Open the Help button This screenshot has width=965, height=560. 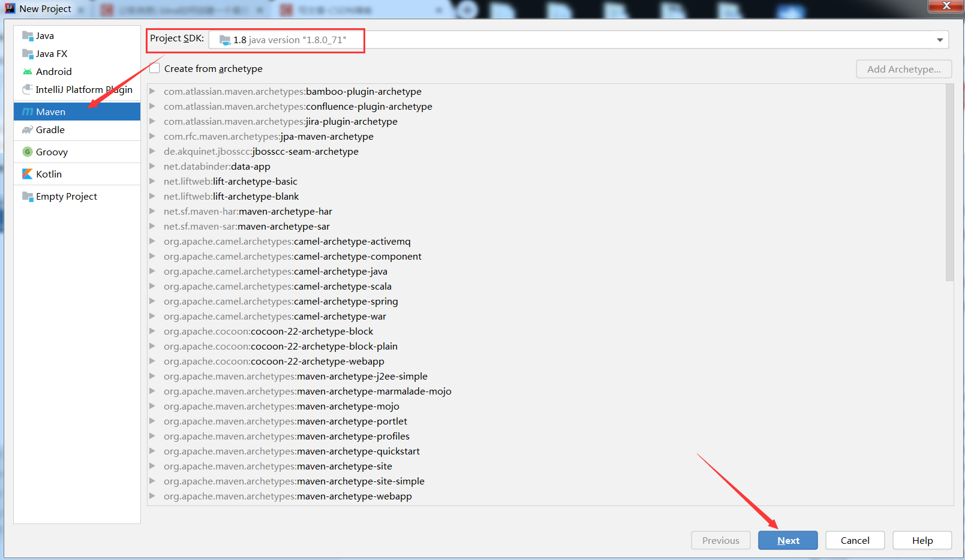922,540
